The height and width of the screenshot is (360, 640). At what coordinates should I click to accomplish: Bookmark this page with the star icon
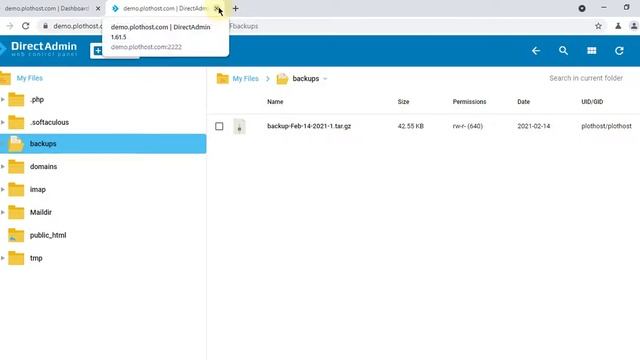(598, 26)
